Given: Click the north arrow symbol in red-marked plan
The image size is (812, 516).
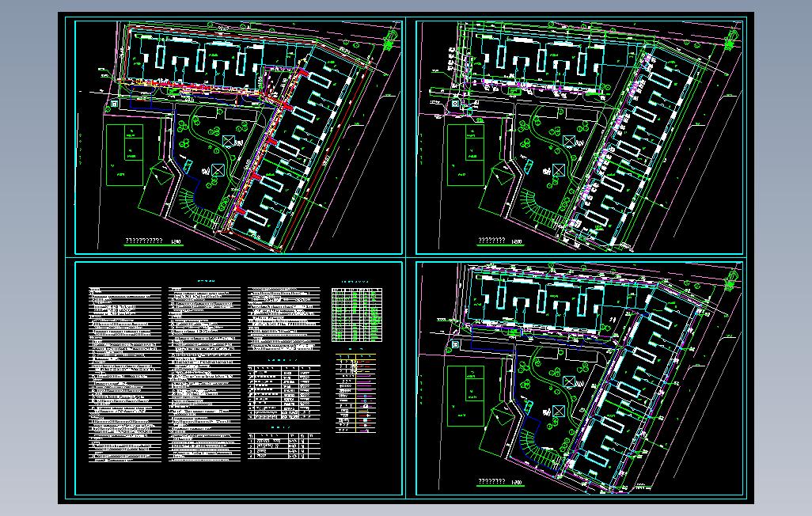Looking at the screenshot, I should coord(391,40).
